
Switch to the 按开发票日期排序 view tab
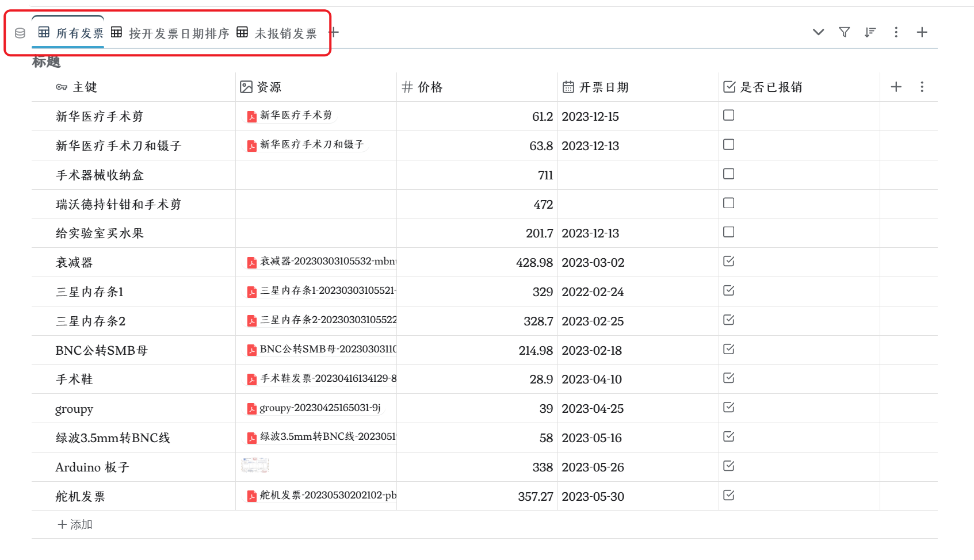coord(170,33)
